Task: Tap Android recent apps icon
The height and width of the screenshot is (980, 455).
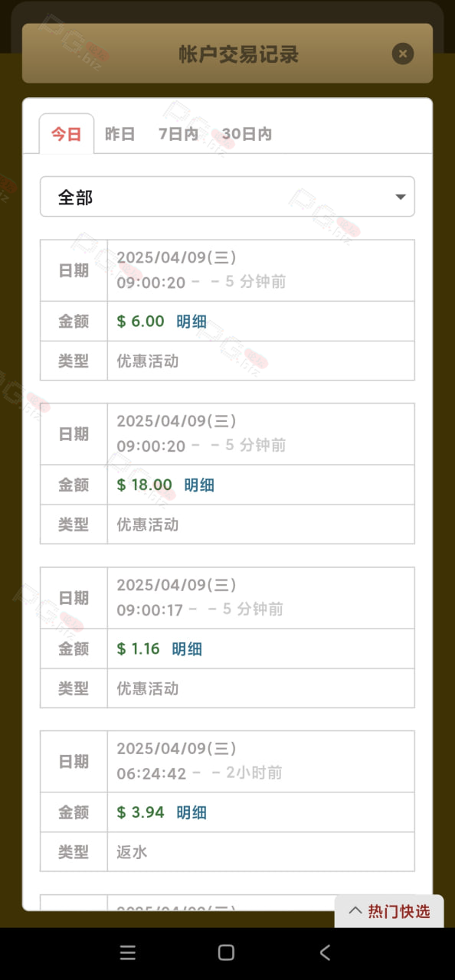Action: click(128, 952)
